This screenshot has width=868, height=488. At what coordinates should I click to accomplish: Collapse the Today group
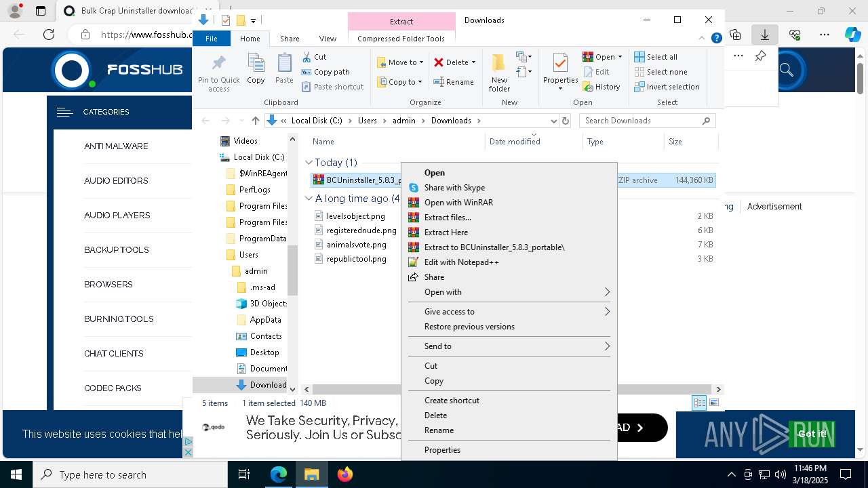tap(309, 163)
